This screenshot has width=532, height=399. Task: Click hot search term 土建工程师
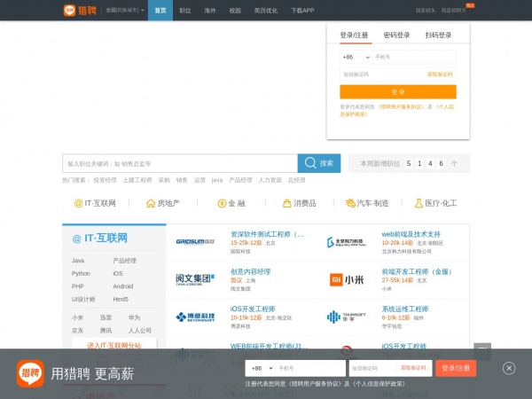point(137,180)
